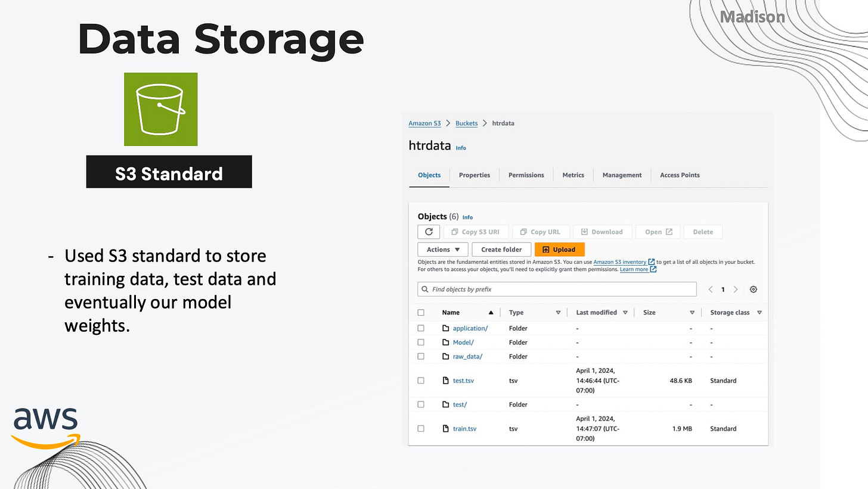Check the box for test/ row
Viewport: 868px width, 489px height.
click(421, 404)
